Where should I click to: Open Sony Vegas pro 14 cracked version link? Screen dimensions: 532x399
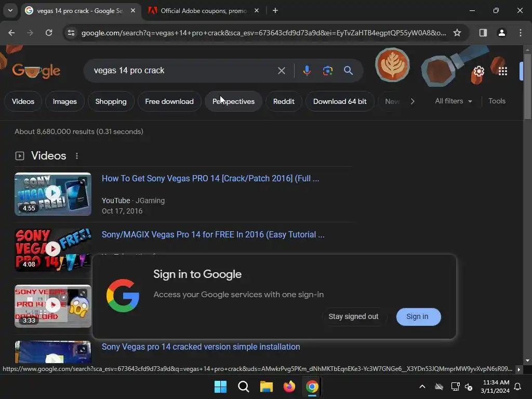pyautogui.click(x=201, y=347)
